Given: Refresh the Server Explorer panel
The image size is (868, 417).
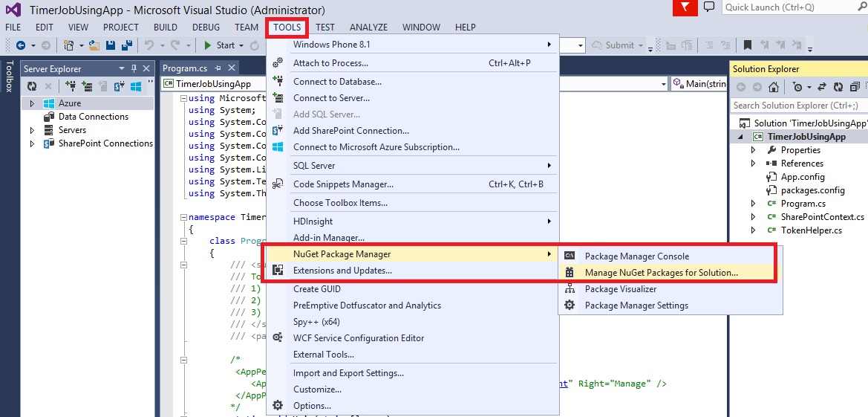Looking at the screenshot, I should tap(31, 86).
